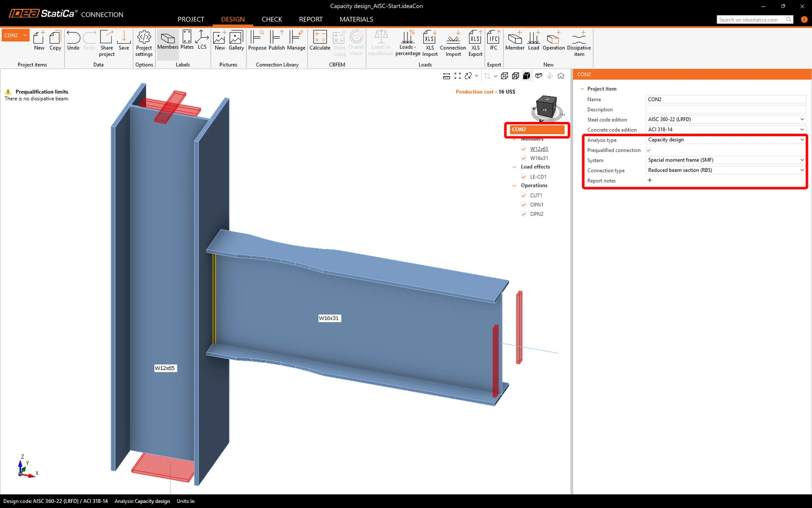Select the CON2 header in tree
Image resolution: width=812 pixels, height=508 pixels.
click(x=537, y=130)
